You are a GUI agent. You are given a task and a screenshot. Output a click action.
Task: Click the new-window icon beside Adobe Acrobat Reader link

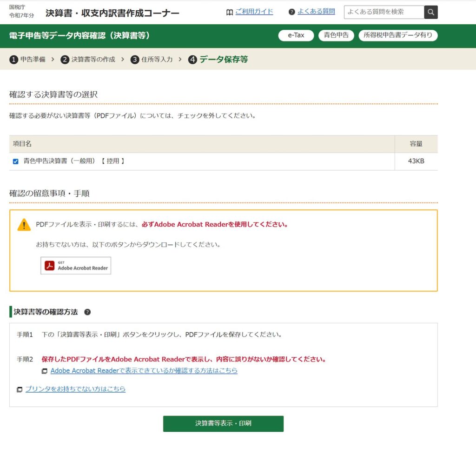click(x=45, y=371)
